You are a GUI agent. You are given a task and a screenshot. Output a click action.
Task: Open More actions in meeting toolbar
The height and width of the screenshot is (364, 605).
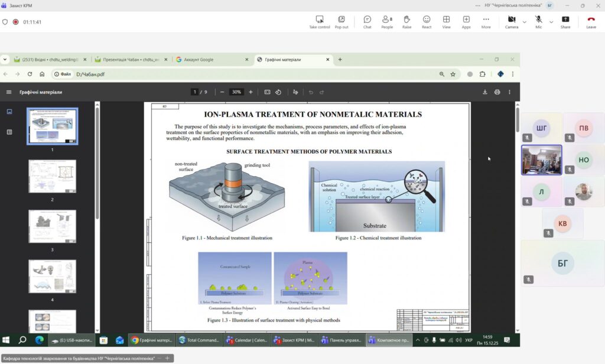tap(486, 21)
